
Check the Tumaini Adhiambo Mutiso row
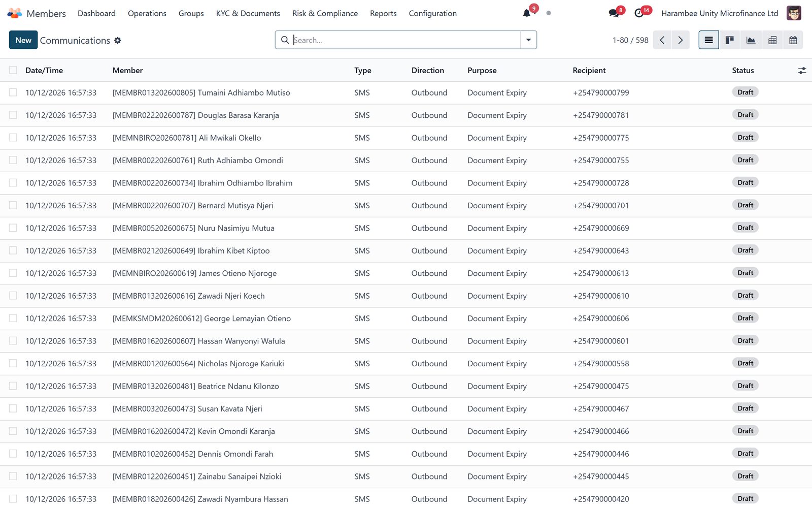(x=13, y=92)
